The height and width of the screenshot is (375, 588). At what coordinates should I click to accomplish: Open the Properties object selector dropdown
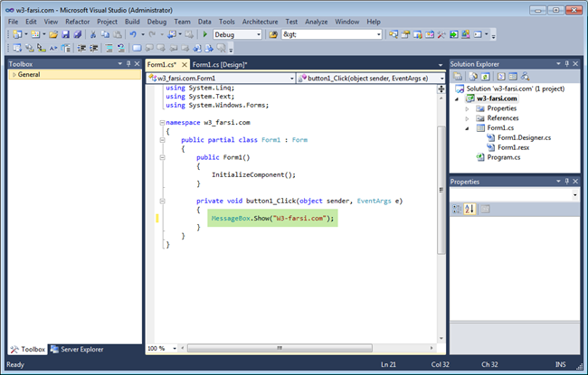574,194
